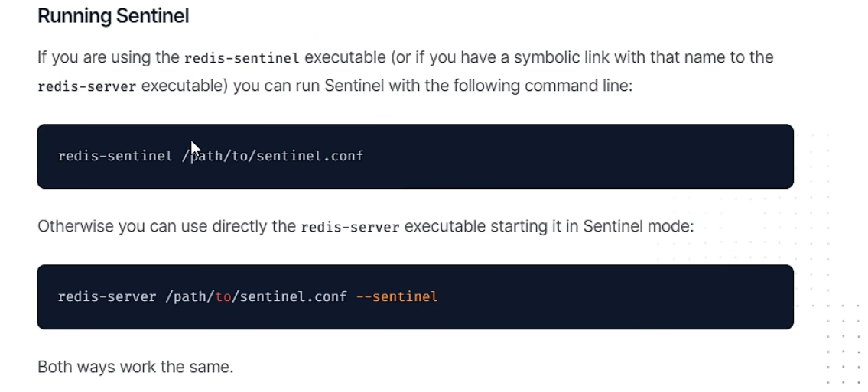Click the redis-sentinel command in first code block
The height and width of the screenshot is (392, 868).
(115, 156)
